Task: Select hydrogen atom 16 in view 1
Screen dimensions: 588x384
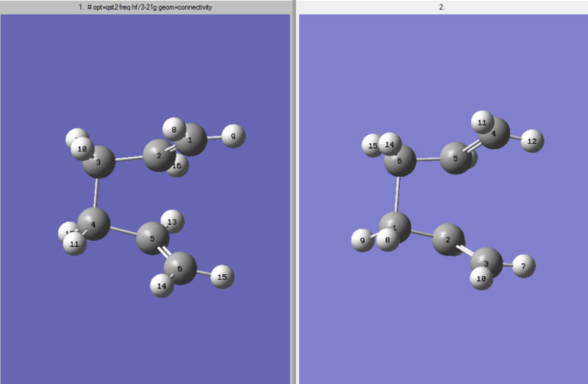Action: coord(179,167)
